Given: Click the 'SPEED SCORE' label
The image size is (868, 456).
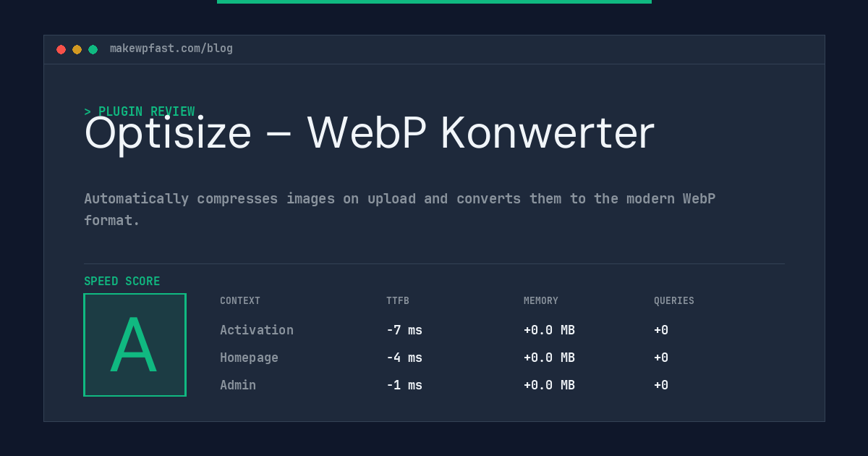Looking at the screenshot, I should [x=122, y=282].
